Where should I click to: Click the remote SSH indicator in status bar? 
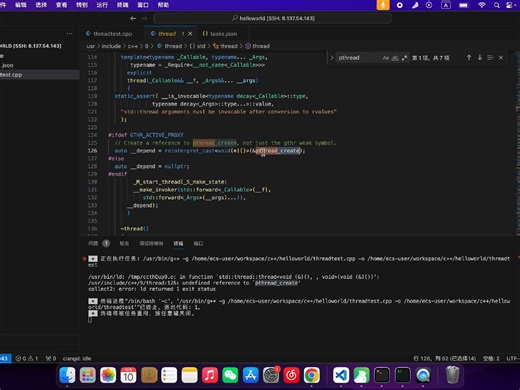(x=5, y=358)
